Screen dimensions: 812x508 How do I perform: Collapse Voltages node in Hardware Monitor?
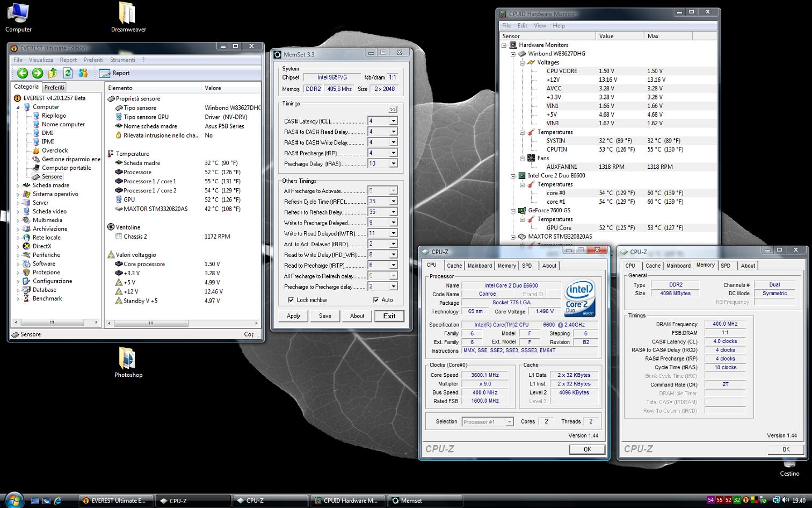522,62
